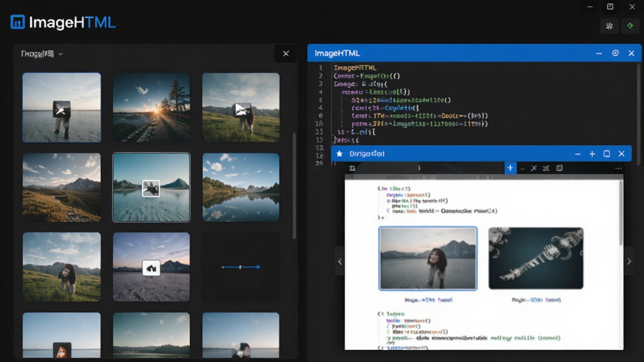The width and height of the screenshot is (644, 362).
Task: Click overlay icon on gray dusk sand thumbnail
Action: (151, 268)
